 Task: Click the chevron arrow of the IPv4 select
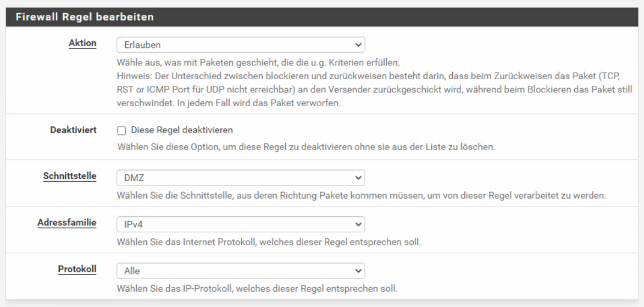pyautogui.click(x=358, y=224)
